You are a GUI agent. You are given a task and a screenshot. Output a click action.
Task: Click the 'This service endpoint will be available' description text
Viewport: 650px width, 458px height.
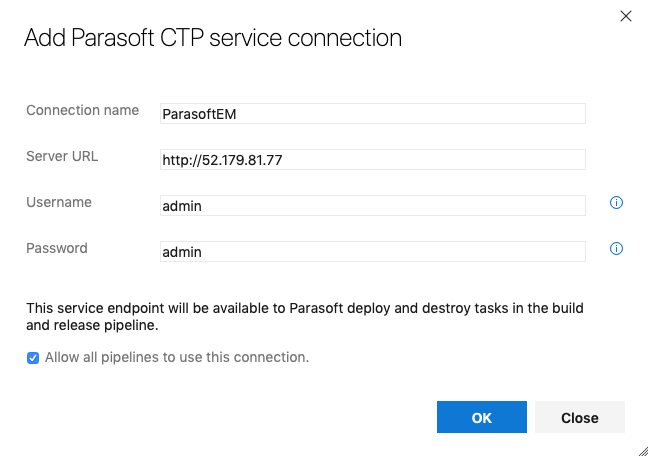(305, 317)
